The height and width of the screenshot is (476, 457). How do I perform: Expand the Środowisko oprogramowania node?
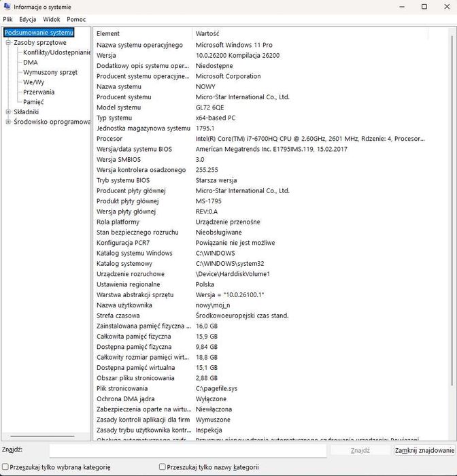click(x=8, y=122)
